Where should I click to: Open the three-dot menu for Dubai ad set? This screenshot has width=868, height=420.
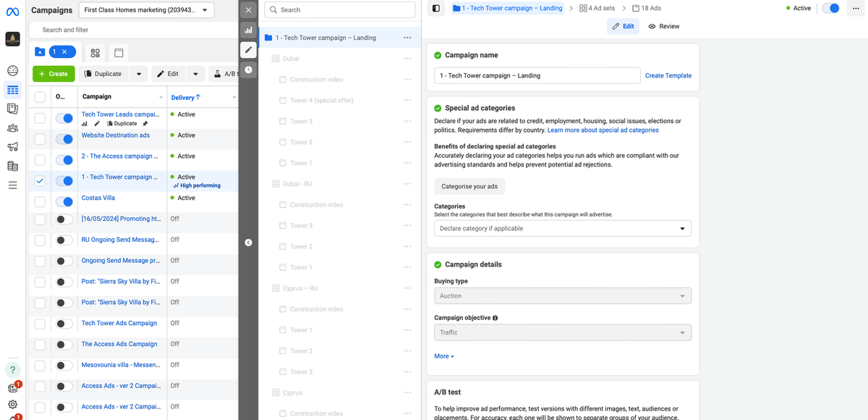pos(407,59)
